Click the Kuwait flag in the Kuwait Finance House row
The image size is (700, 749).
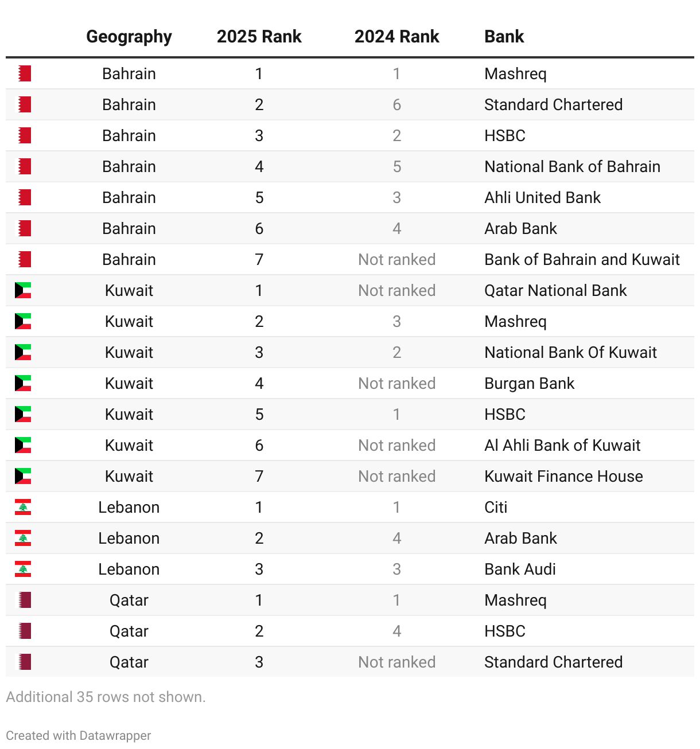click(23, 476)
